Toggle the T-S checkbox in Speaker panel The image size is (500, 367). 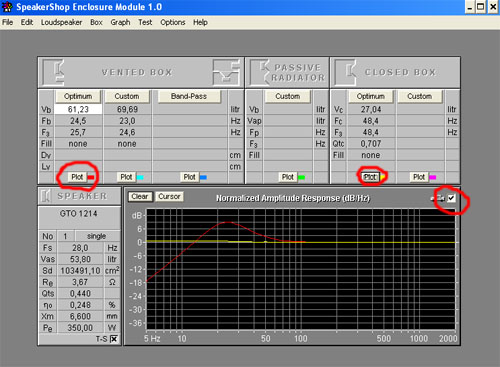tap(114, 339)
